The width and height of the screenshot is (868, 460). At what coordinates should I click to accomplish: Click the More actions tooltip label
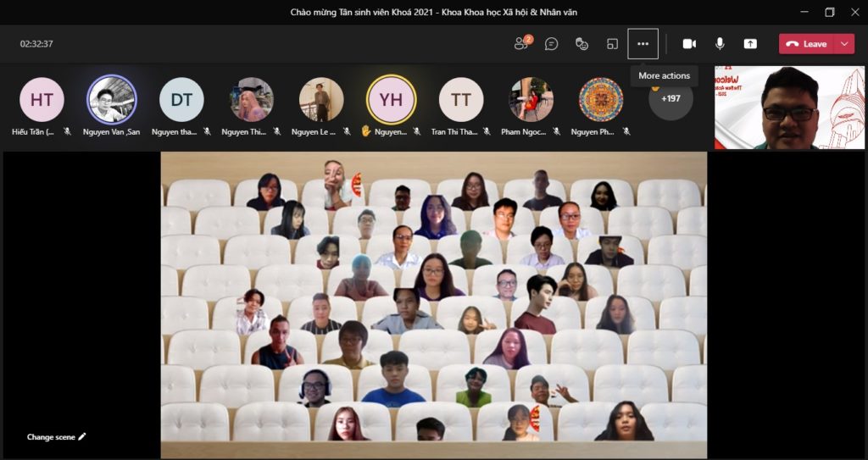(665, 76)
